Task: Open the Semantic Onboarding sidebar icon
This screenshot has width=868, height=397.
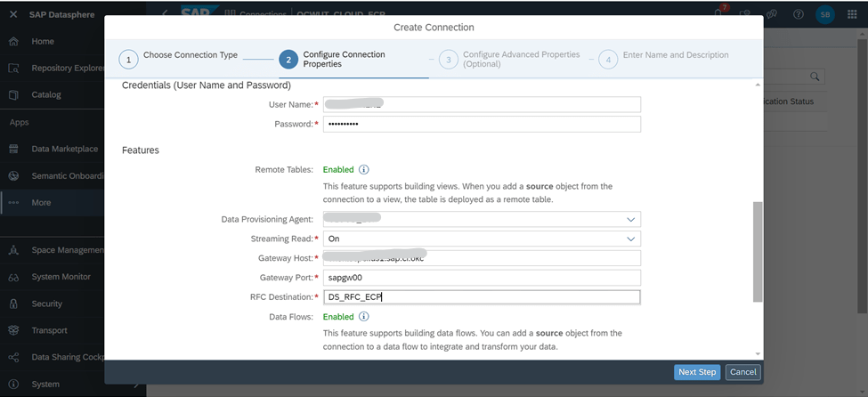Action: click(x=14, y=176)
